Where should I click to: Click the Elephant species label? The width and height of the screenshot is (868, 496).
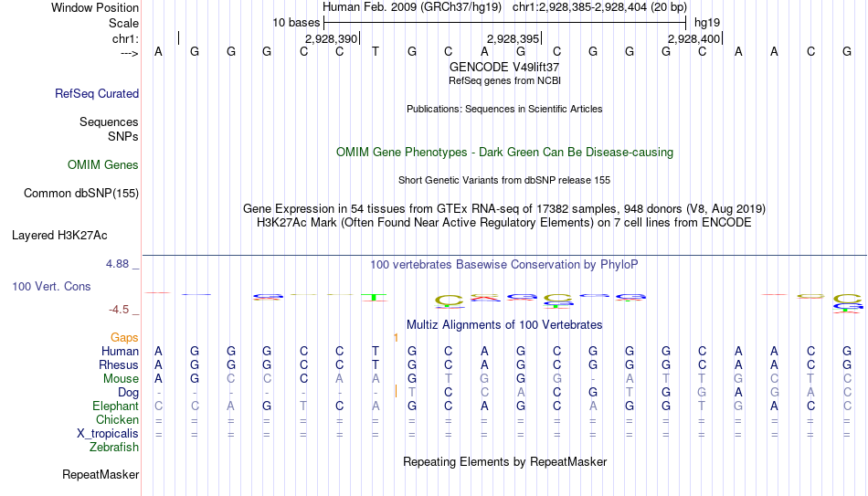coord(115,406)
